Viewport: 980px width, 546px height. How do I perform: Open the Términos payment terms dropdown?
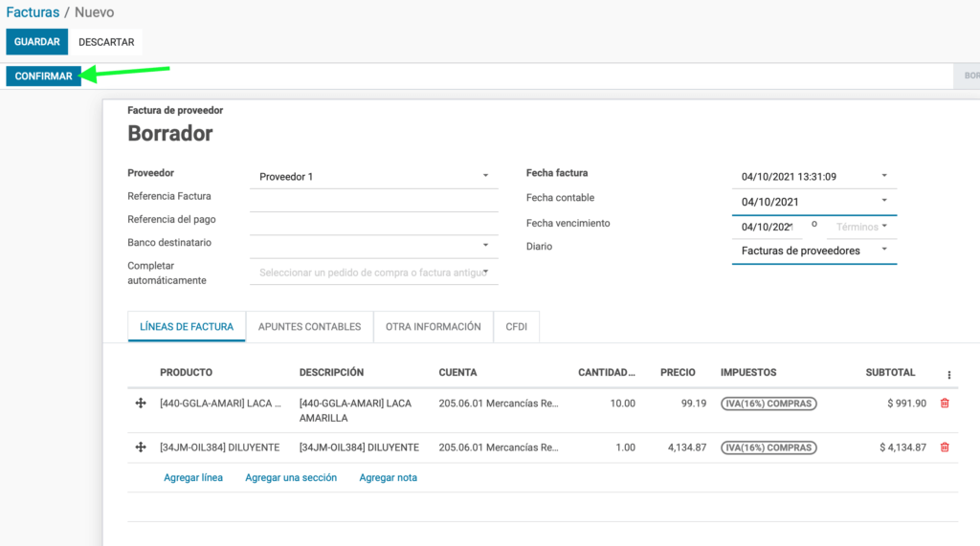(862, 227)
